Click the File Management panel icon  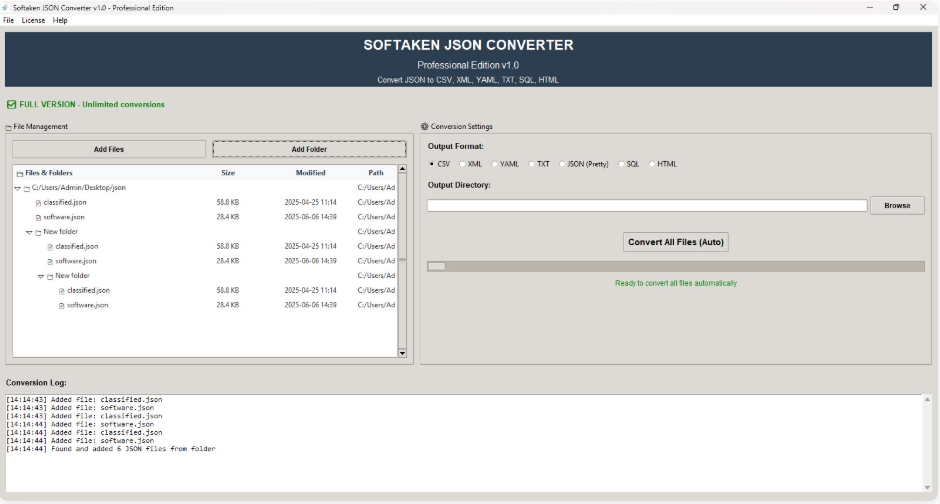8,127
